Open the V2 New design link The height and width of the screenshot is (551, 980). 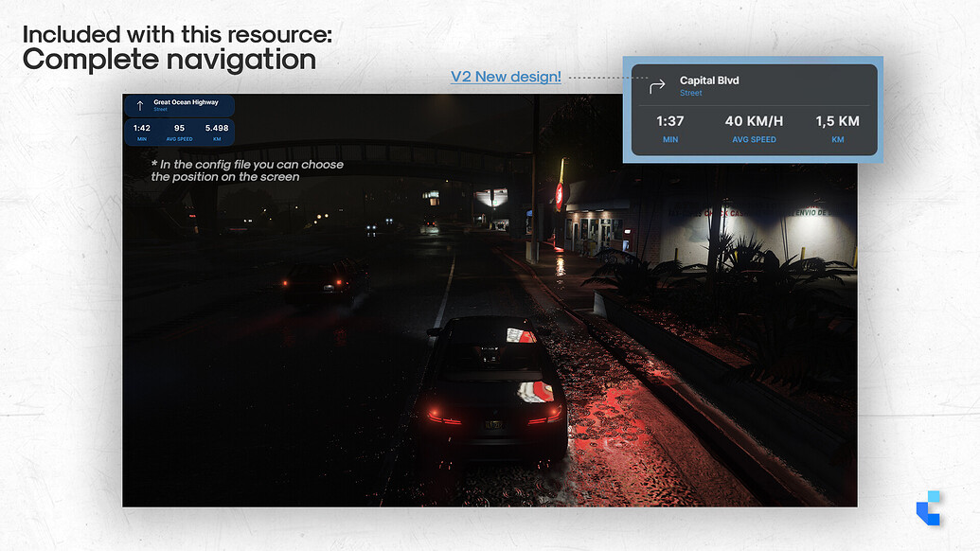[x=506, y=76]
